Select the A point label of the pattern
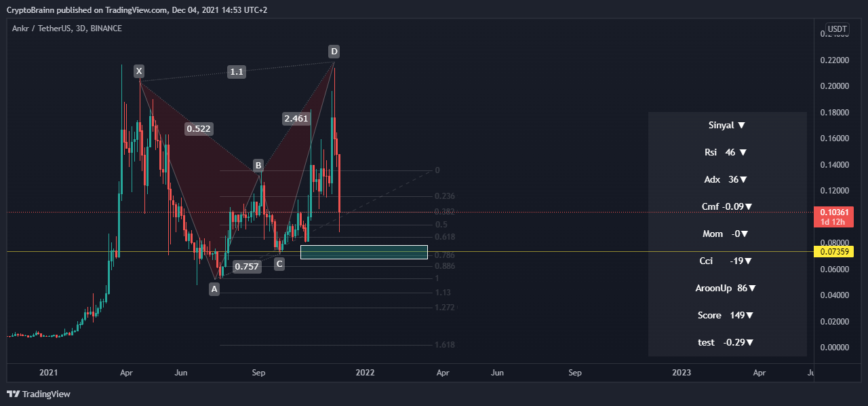The image size is (868, 406). (214, 289)
